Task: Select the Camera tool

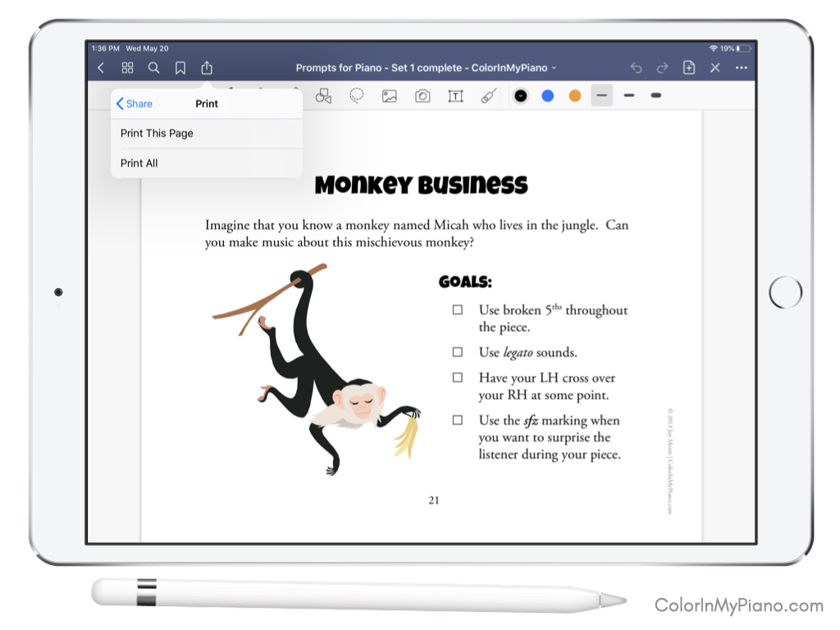Action: 422,96
